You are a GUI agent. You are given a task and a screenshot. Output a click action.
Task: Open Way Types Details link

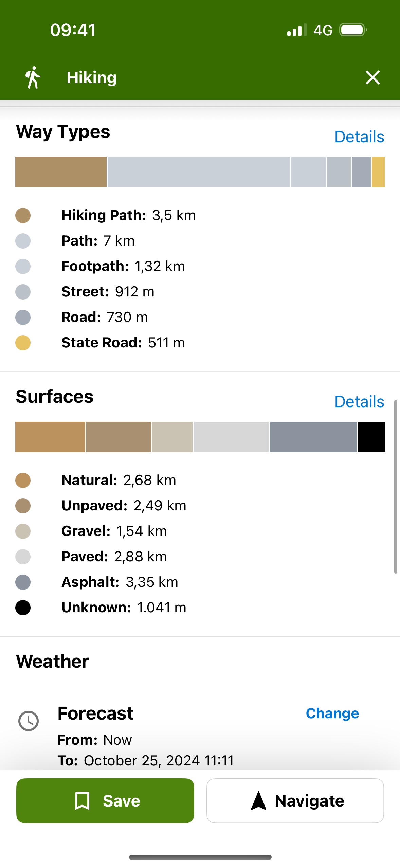[359, 137]
